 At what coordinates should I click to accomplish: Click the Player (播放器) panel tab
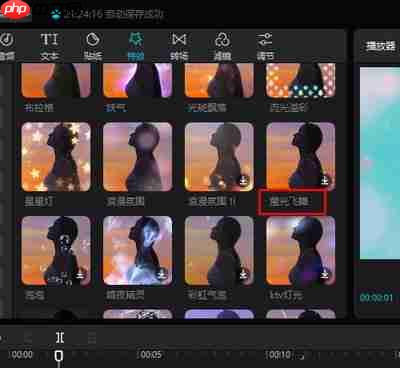pyautogui.click(x=380, y=46)
